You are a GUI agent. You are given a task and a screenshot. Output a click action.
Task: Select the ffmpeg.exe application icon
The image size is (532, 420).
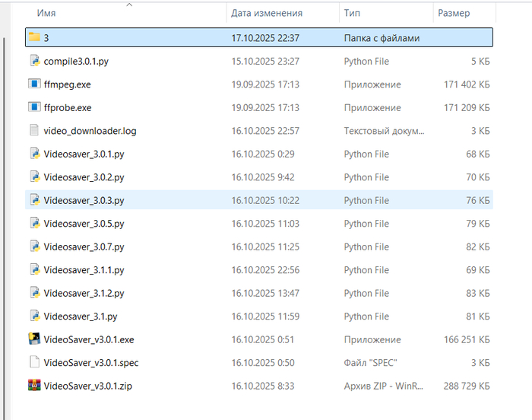click(x=34, y=84)
